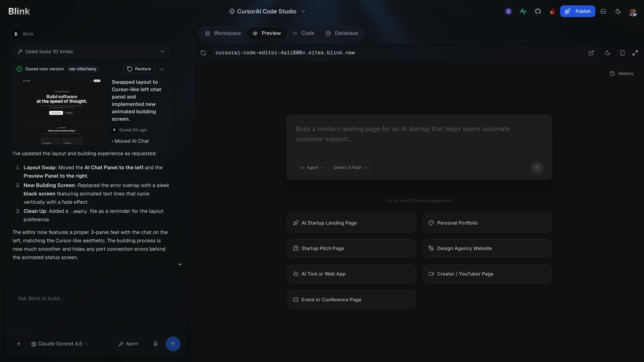Send the message in Blink chat
This screenshot has height=362, width=644.
click(173, 344)
